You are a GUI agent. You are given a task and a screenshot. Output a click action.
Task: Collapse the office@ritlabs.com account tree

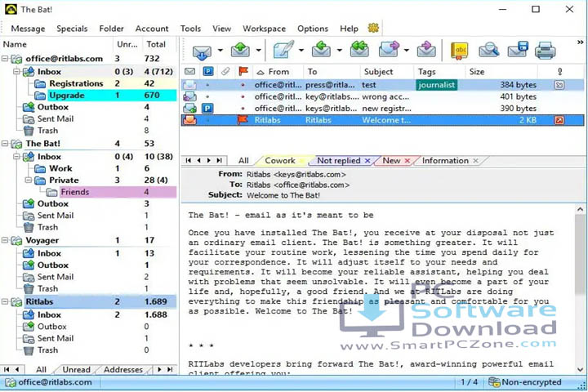coord(5,59)
